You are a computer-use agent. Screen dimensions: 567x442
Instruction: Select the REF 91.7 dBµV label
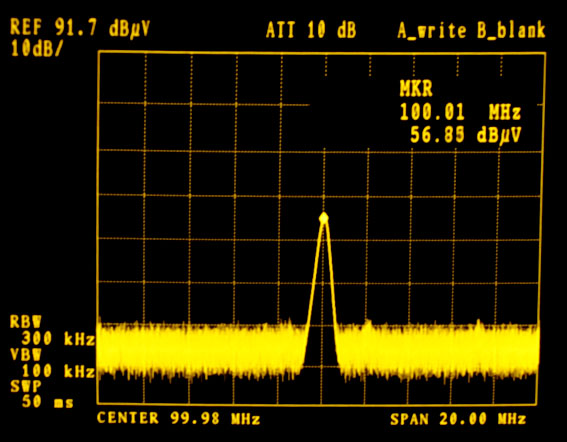coord(80,27)
